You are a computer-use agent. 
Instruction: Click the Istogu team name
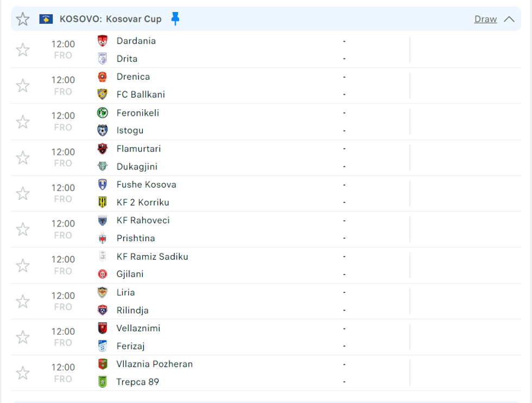(x=130, y=130)
